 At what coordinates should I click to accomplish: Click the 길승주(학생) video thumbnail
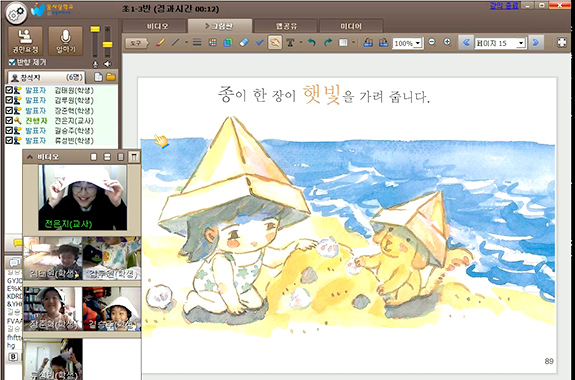112,309
